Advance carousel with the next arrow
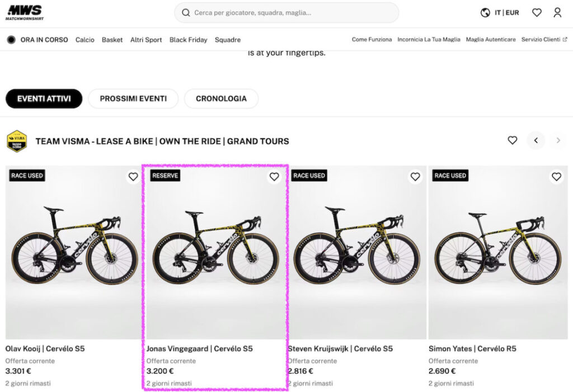Screen dimensions: 573x392 coord(558,140)
